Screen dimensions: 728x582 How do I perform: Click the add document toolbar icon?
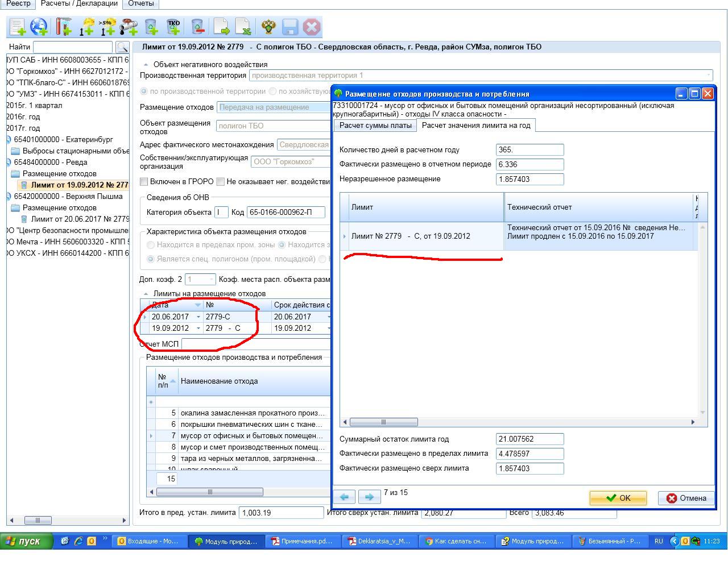pyautogui.click(x=17, y=27)
